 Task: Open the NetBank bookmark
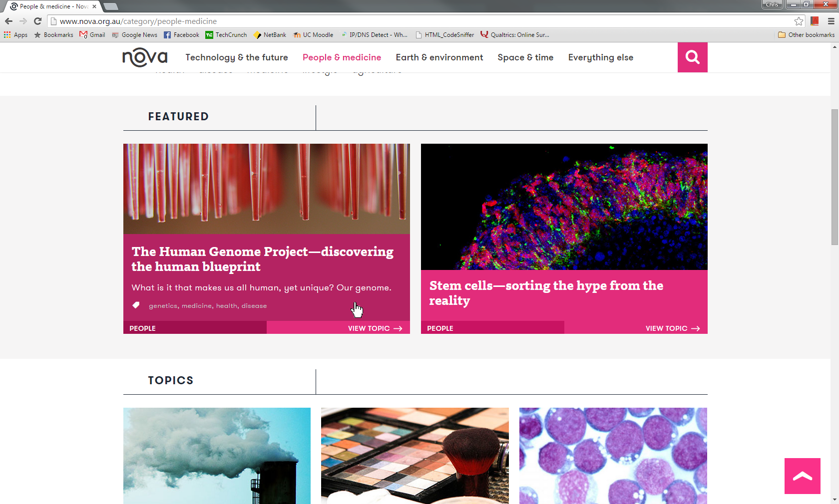[x=270, y=35]
